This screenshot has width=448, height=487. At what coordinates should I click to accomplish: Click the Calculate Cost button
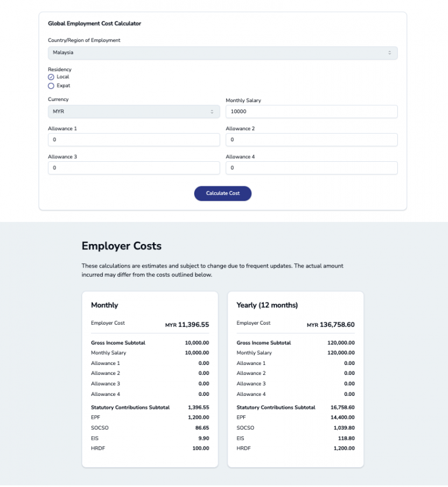(223, 193)
